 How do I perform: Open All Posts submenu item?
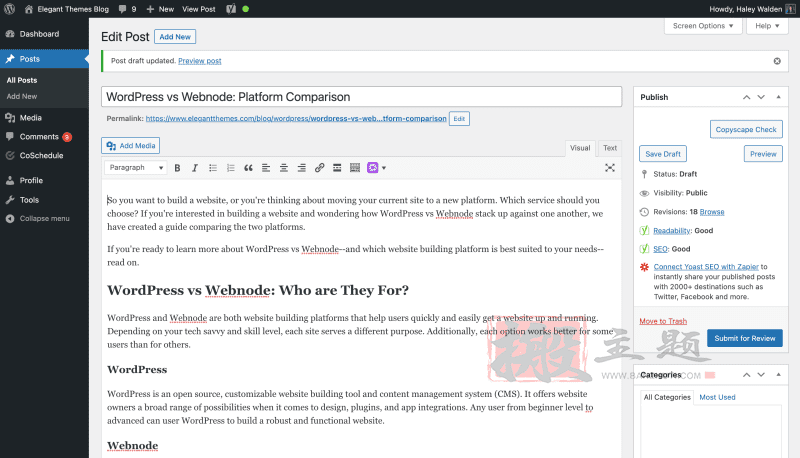click(22, 80)
